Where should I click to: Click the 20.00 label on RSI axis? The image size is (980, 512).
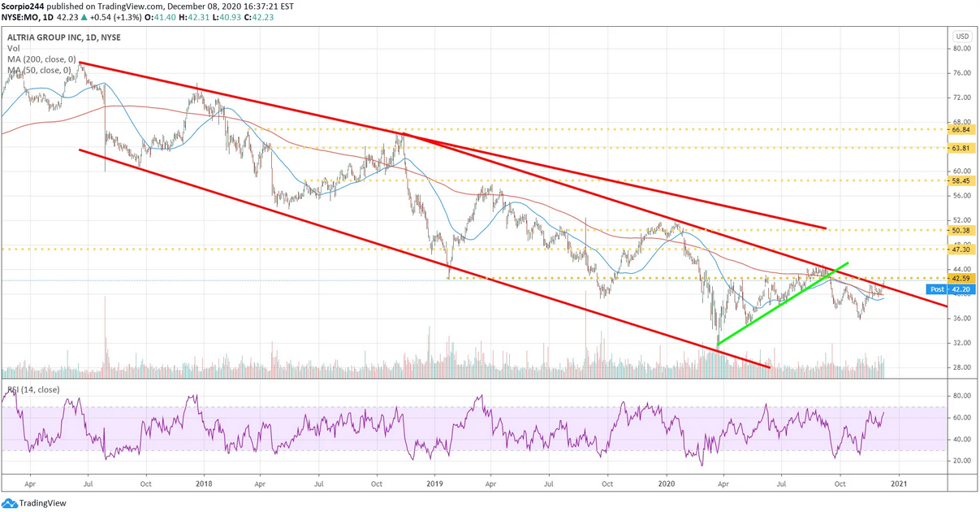(962, 461)
